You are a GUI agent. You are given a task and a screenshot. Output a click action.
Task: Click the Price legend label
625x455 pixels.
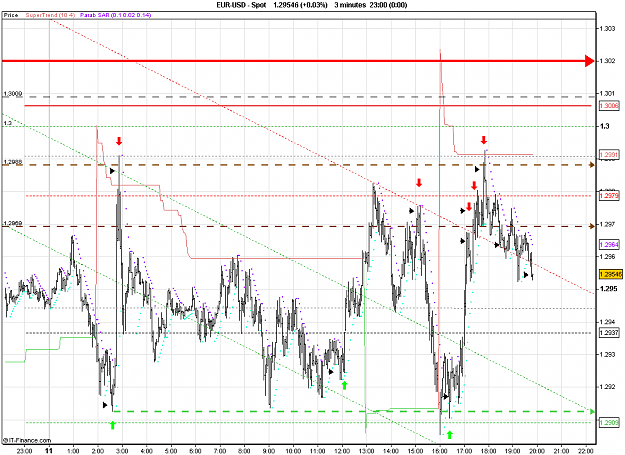[x=11, y=15]
